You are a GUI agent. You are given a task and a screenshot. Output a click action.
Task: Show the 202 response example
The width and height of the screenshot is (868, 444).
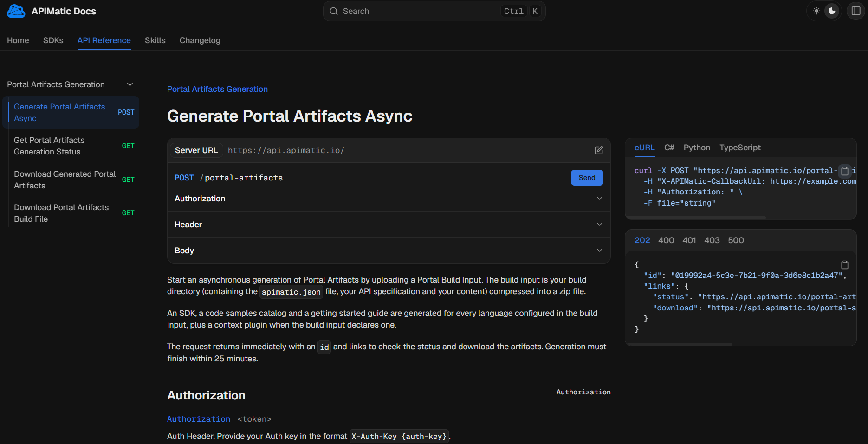[x=642, y=240]
